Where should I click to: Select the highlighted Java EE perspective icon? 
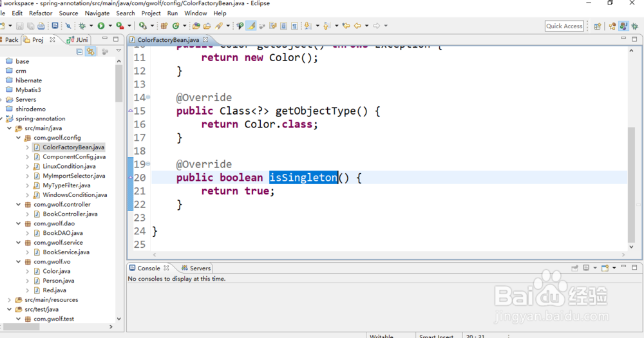(x=623, y=26)
